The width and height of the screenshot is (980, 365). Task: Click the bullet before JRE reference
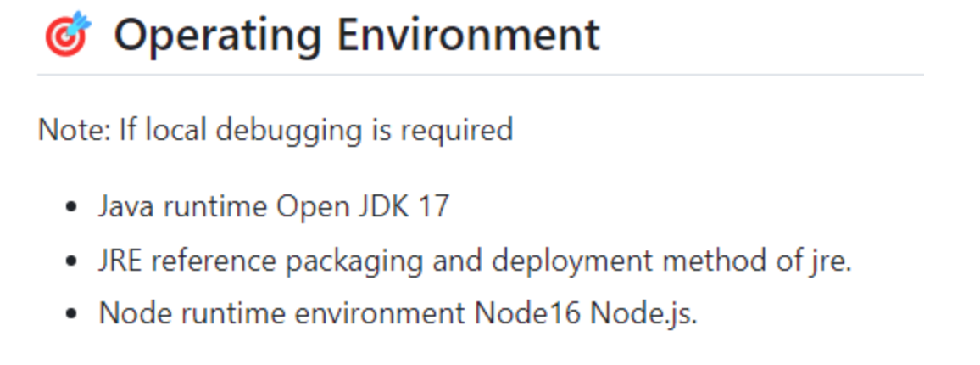pyautogui.click(x=74, y=261)
